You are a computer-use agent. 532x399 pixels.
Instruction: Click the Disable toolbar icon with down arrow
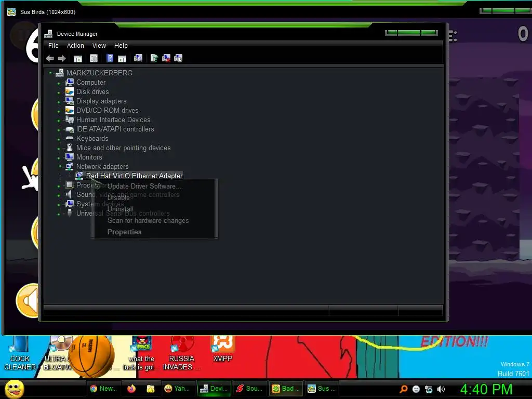tap(178, 58)
